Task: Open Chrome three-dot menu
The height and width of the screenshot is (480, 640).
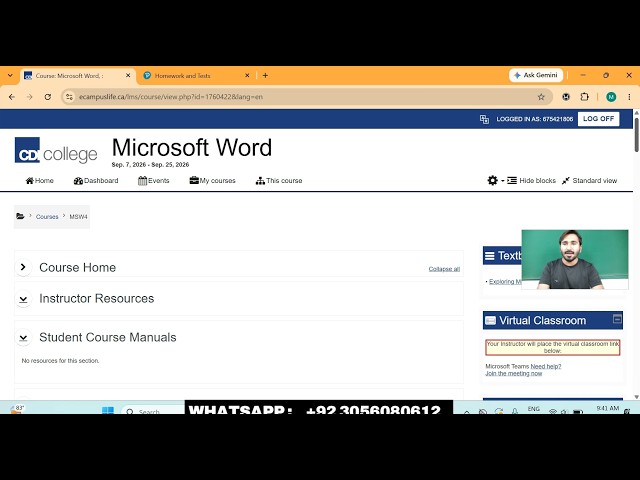Action: [629, 97]
